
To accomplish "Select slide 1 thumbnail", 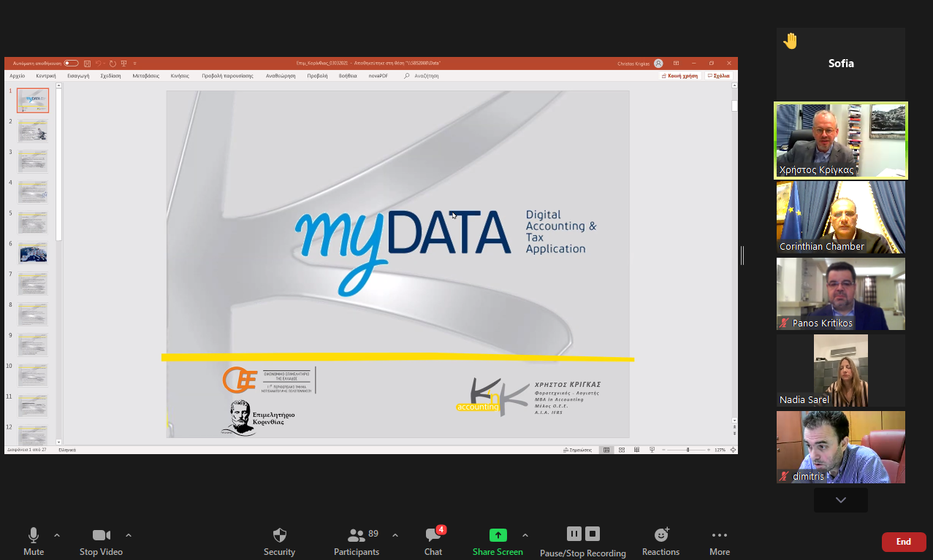I will click(x=33, y=101).
